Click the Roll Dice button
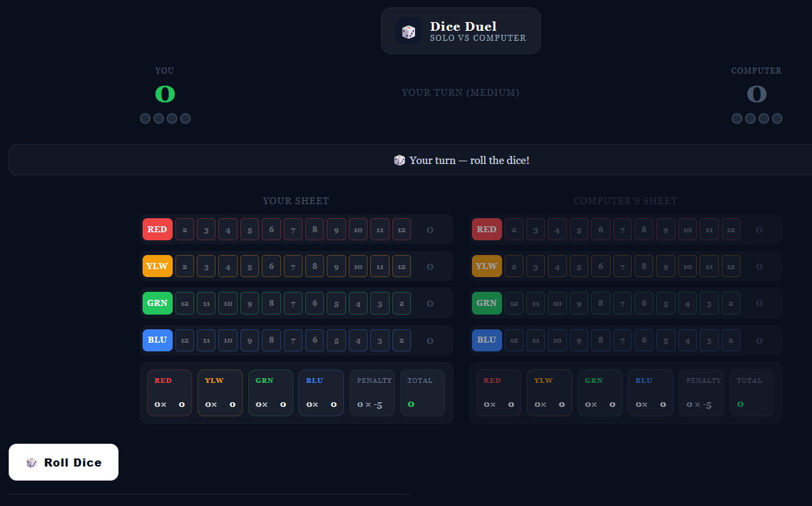The image size is (812, 506). pyautogui.click(x=64, y=462)
